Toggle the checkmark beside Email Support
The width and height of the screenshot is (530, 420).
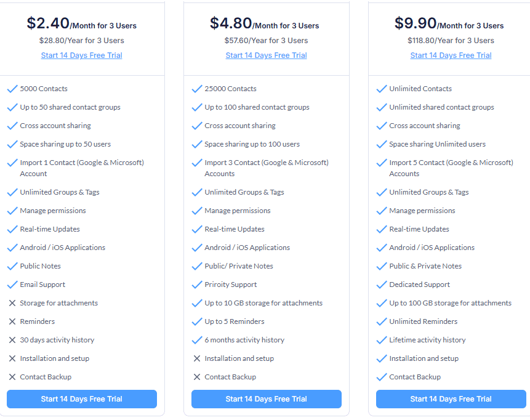pos(12,284)
